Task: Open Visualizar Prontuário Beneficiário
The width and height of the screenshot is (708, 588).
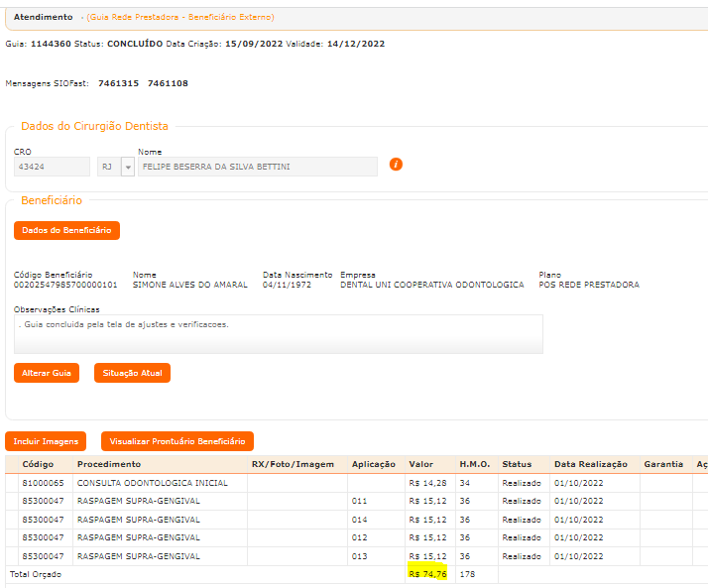Action: tap(177, 441)
